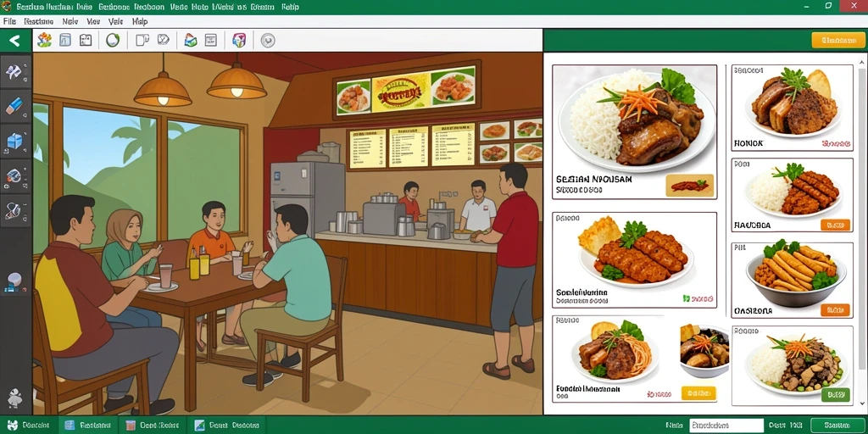Click red price text in HONOK card
The image size is (868, 434).
(x=836, y=144)
